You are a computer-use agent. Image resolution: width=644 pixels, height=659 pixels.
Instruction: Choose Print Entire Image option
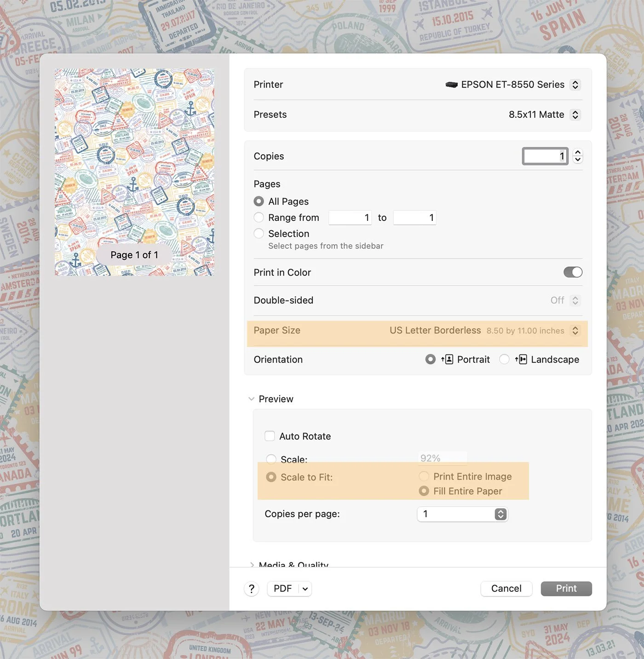424,476
